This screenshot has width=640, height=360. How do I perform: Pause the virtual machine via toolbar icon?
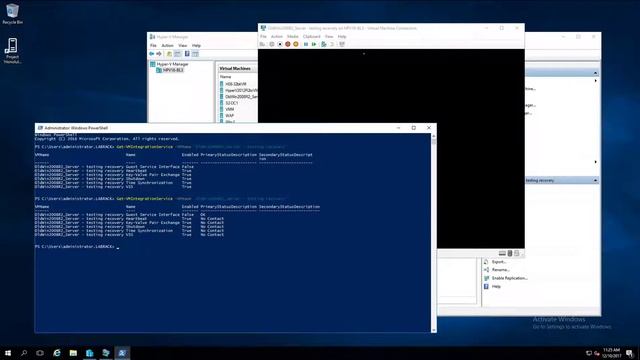tap(306, 44)
